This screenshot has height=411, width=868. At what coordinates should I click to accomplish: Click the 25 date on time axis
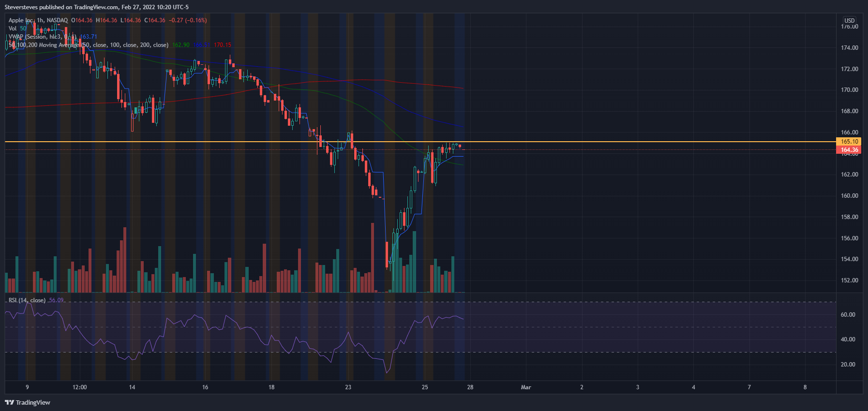click(x=425, y=387)
